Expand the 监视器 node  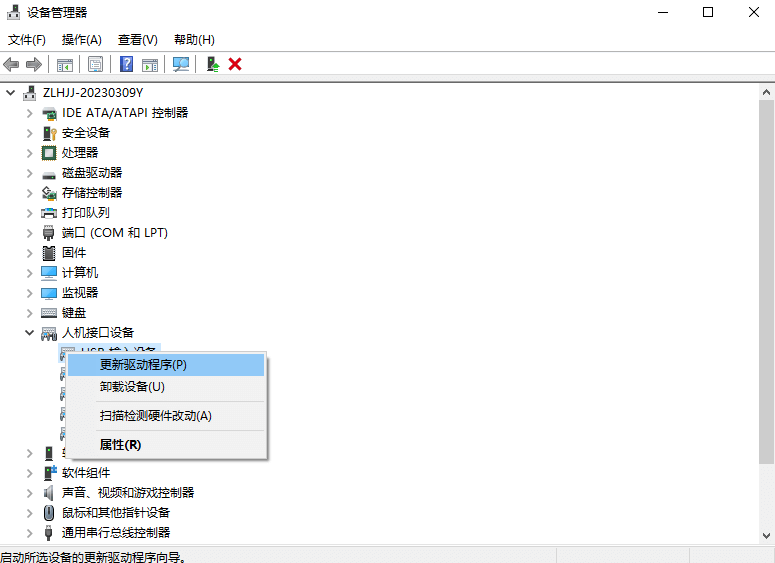coord(30,293)
